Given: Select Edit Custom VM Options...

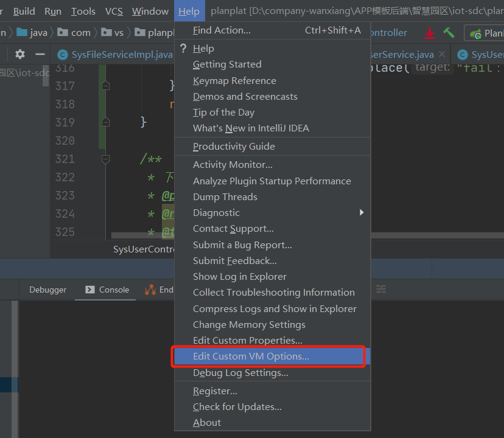Looking at the screenshot, I should coord(272,356).
